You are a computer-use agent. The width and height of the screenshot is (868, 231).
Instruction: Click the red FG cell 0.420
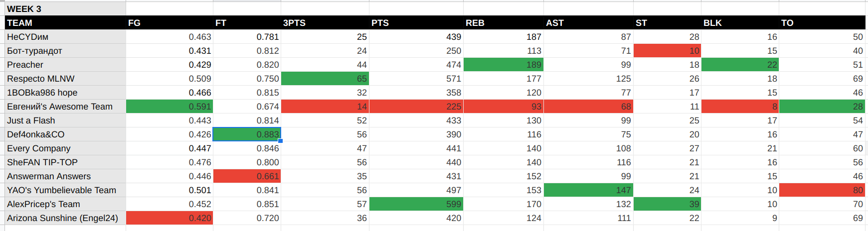170,218
